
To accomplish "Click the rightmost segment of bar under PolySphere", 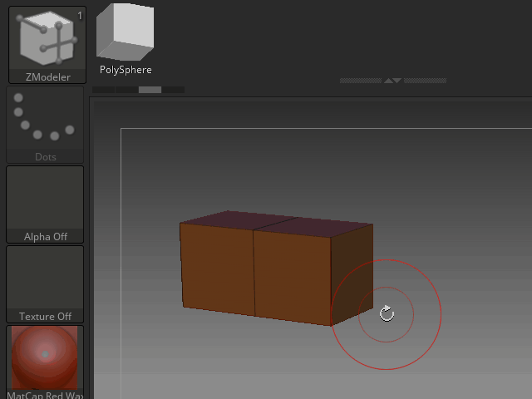I will pos(174,90).
